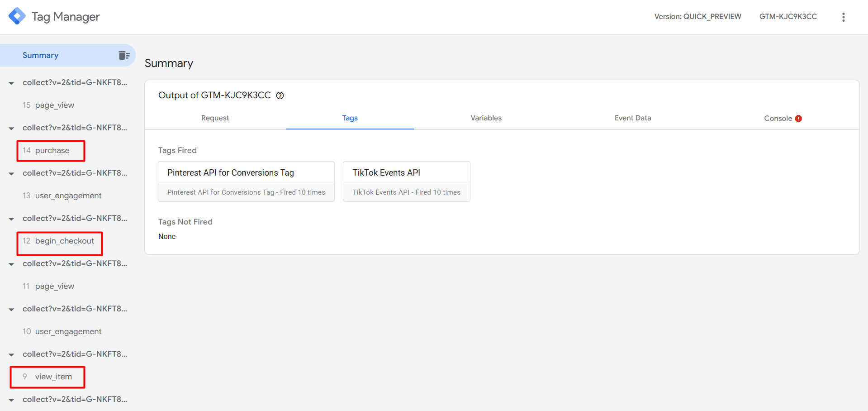Collapse the request group above view_item

tap(11, 354)
